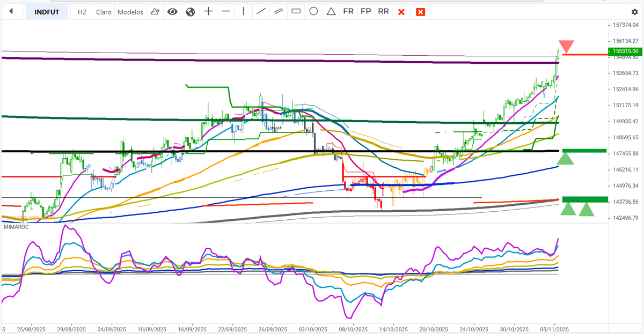Select the trend line drawing tool
This screenshot has width=644, height=334.
[261, 11]
